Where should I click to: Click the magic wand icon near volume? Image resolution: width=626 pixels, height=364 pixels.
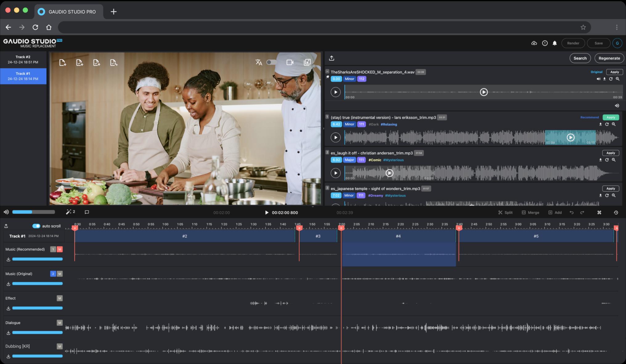click(x=69, y=212)
